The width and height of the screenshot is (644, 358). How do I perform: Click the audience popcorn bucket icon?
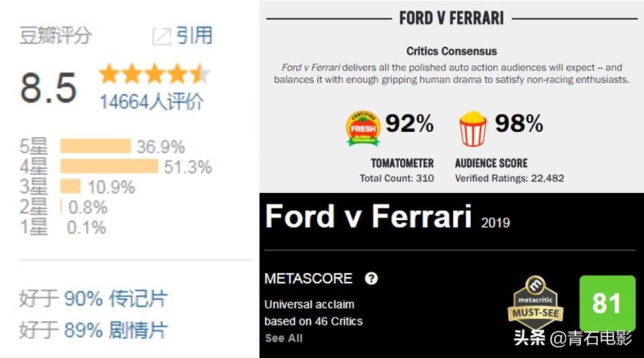pos(473,129)
